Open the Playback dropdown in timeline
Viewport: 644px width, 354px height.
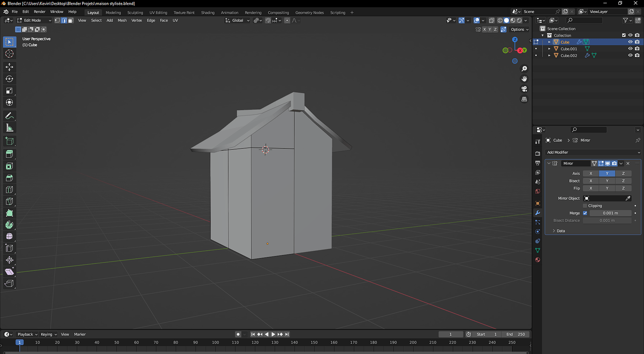(x=27, y=334)
